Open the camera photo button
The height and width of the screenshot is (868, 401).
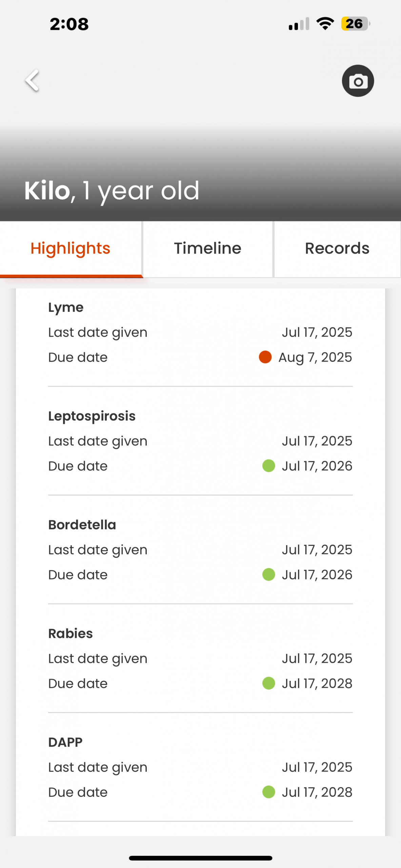pyautogui.click(x=358, y=81)
